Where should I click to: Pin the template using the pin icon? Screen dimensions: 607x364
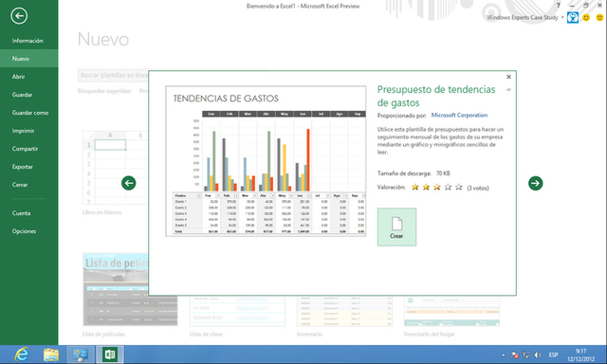click(x=508, y=89)
